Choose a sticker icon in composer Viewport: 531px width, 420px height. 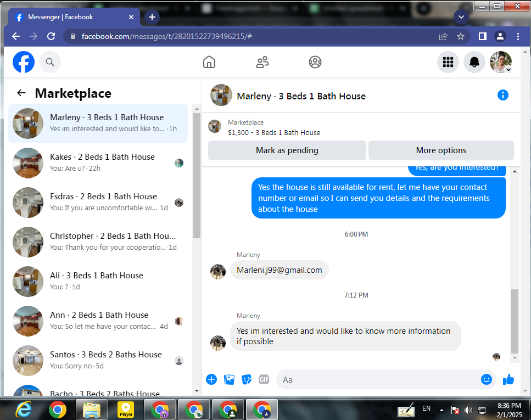(x=247, y=379)
